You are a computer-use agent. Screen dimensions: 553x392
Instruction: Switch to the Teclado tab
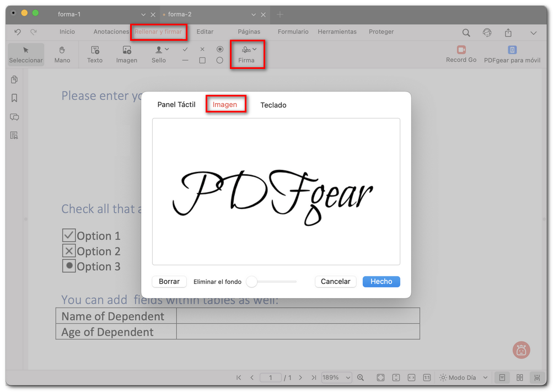tap(273, 105)
